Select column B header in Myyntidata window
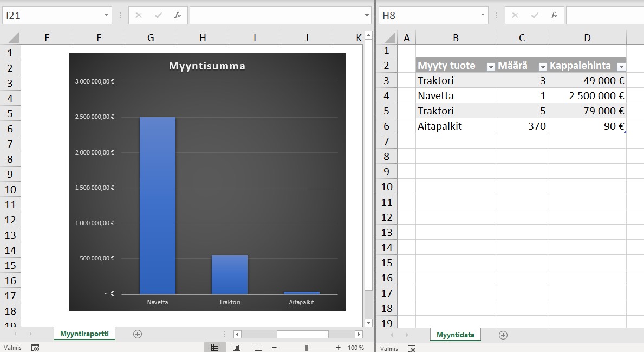Image resolution: width=644 pixels, height=352 pixels. (x=456, y=38)
